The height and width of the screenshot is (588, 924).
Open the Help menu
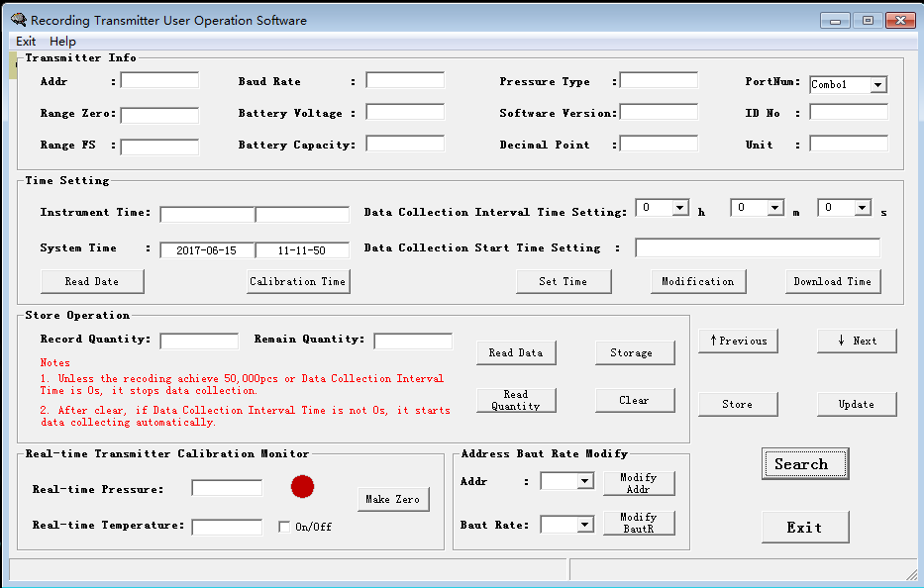tap(62, 42)
